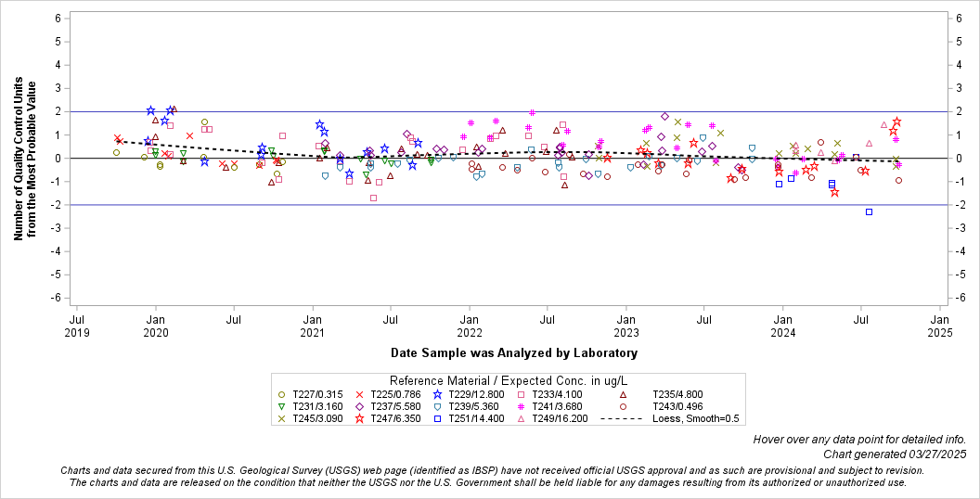Select the pink square data point near -1.7

click(373, 198)
